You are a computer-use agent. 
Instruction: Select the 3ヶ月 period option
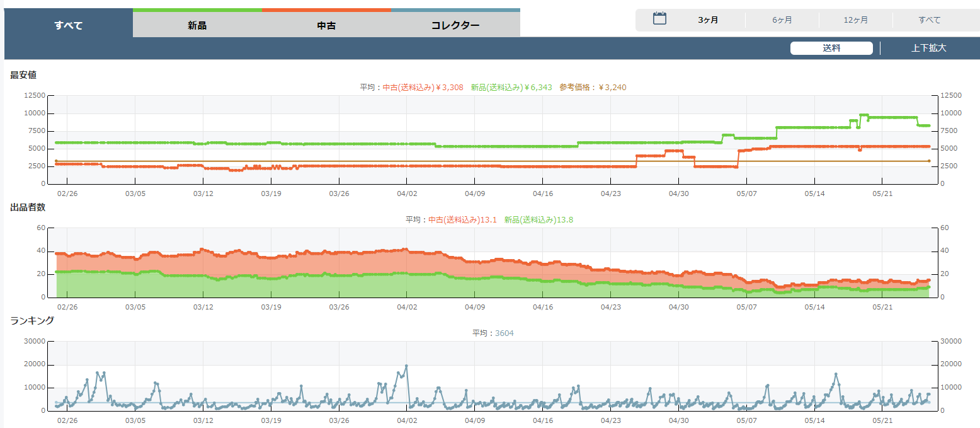pos(708,20)
